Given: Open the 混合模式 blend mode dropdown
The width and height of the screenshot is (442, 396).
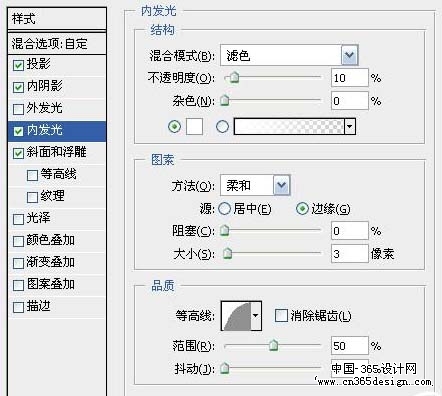Looking at the screenshot, I should point(350,55).
